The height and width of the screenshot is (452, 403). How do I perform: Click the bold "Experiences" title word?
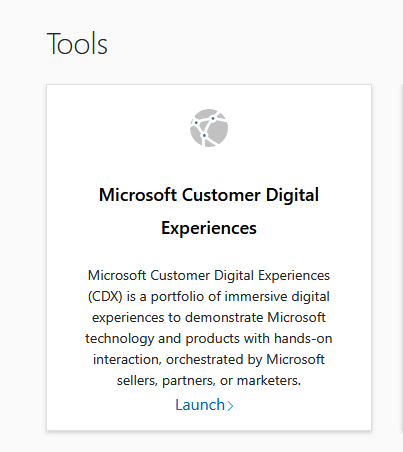209,228
